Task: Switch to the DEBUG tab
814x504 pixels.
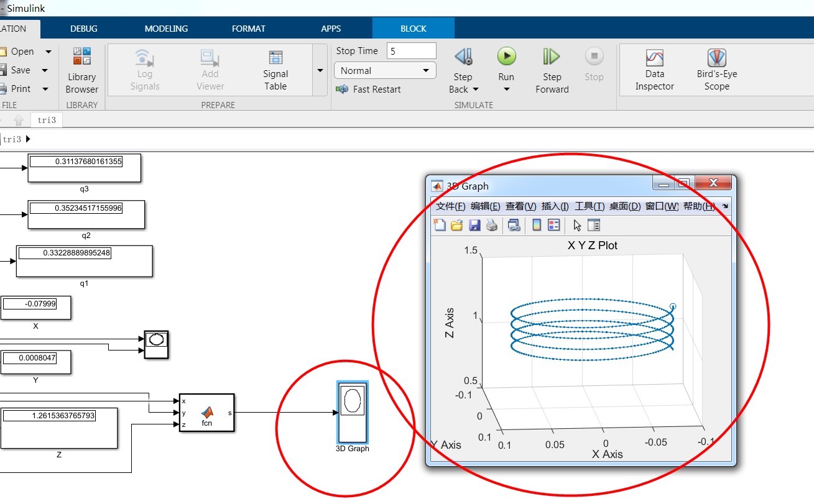Action: pos(84,29)
